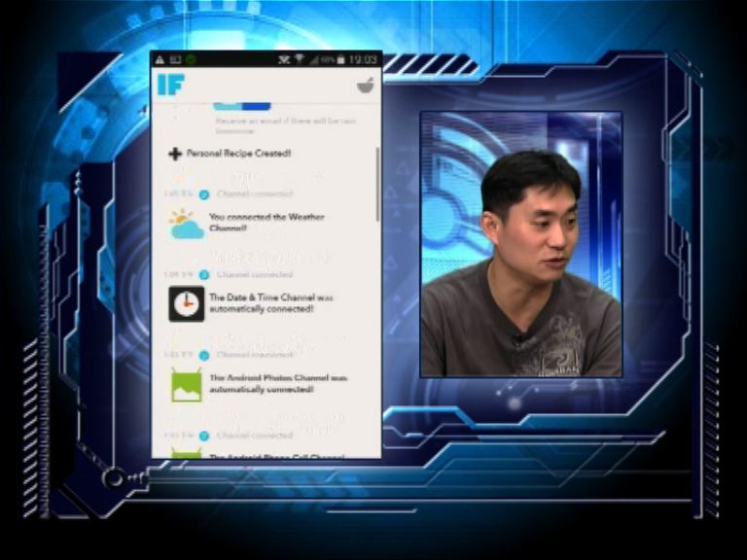Image resolution: width=747 pixels, height=560 pixels.
Task: Tap the 12:03 clock in status bar
Action: 363,59
